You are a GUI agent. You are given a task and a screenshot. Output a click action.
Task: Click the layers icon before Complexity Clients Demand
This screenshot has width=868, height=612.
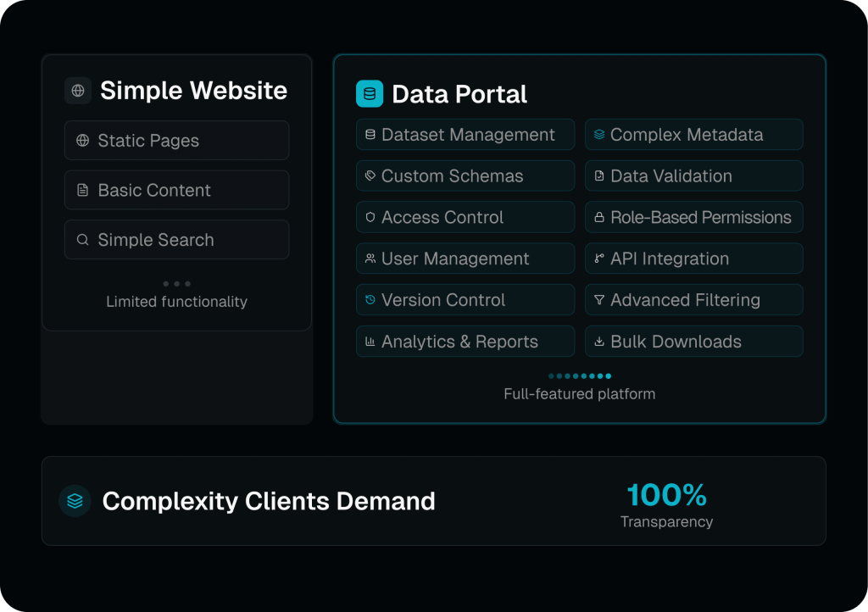pos(75,501)
